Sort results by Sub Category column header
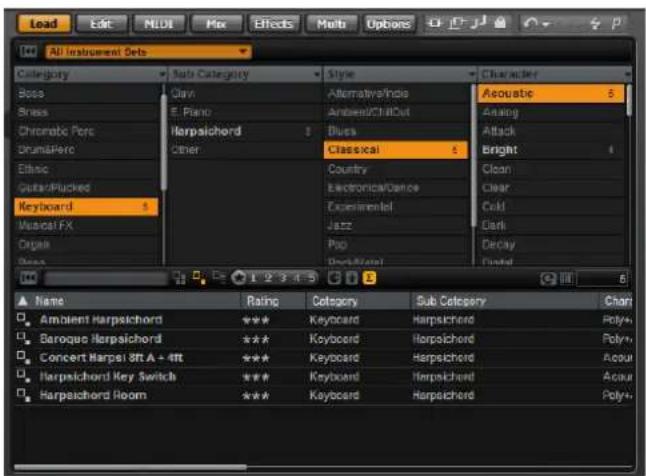 504,301
